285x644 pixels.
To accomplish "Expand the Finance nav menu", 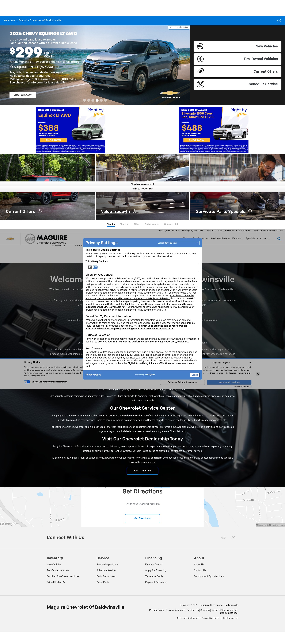I will pos(238,239).
